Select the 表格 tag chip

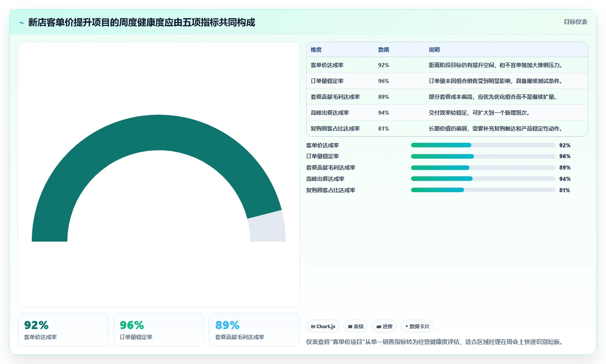(x=356, y=326)
